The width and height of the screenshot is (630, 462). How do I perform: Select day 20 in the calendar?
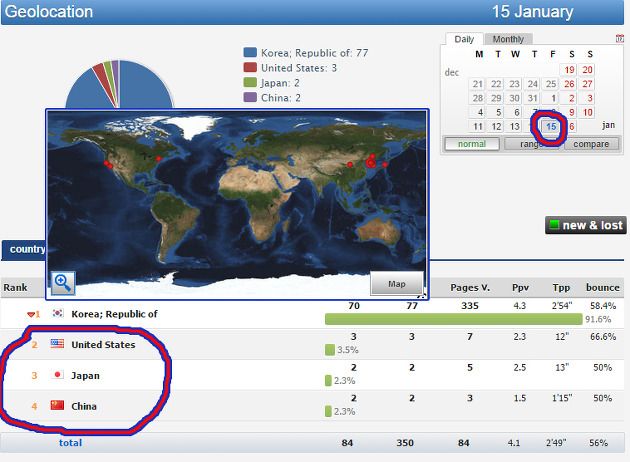tap(587, 70)
